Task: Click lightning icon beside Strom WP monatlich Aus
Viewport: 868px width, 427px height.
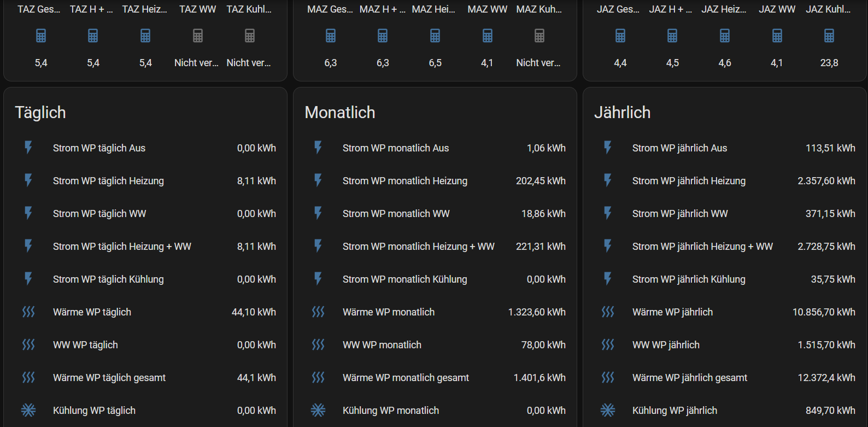Action: coord(318,148)
